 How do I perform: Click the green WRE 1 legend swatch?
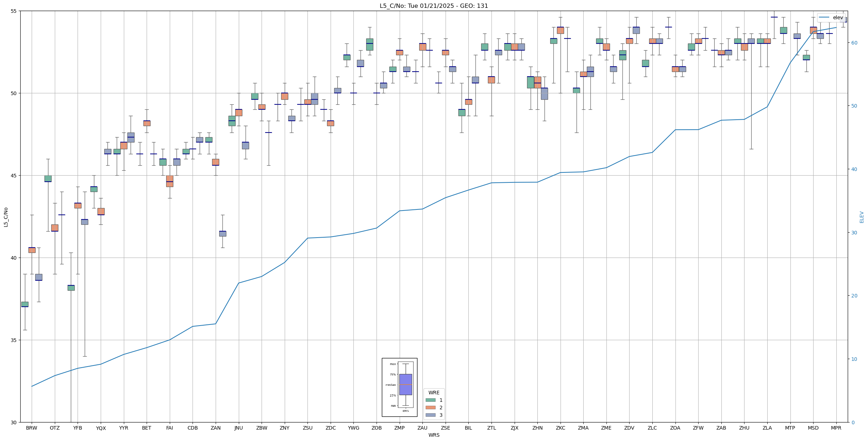430,400
